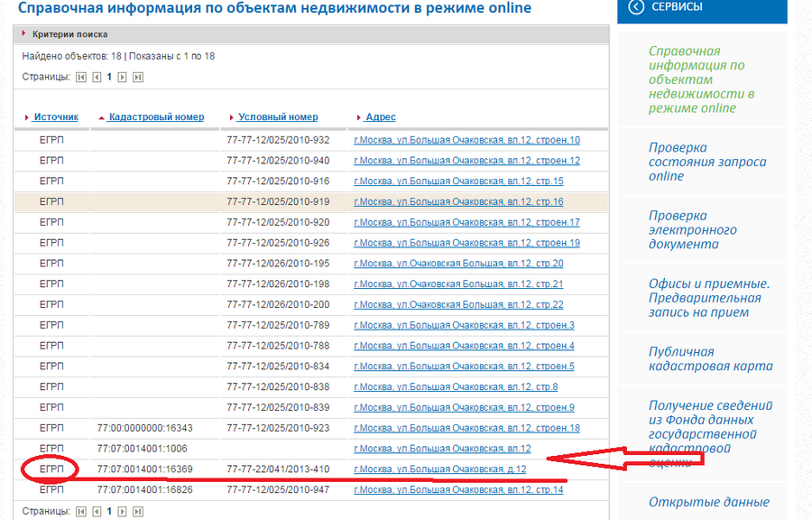Sort table by Кадастровый номер column
The width and height of the screenshot is (812, 520).
pos(155,117)
